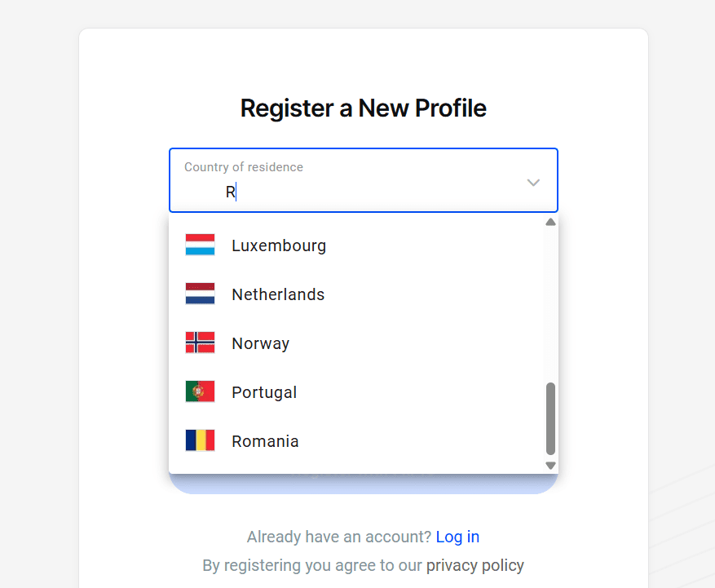Click the Norway flag icon
This screenshot has height=588, width=715.
click(200, 343)
